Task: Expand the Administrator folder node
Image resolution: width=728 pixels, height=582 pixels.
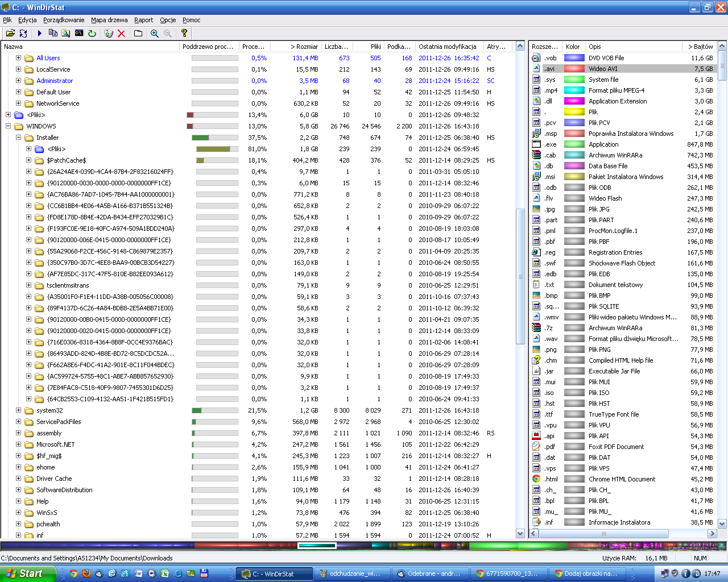Action: 18,81
